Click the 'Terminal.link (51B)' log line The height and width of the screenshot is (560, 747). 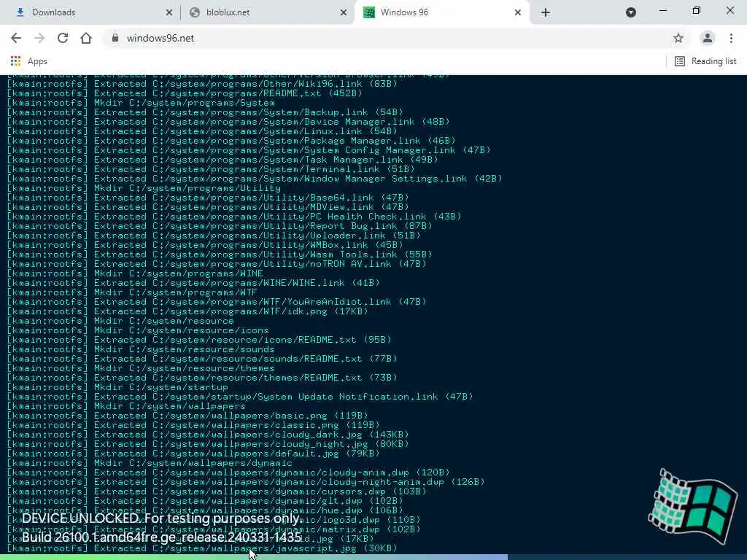[x=211, y=169]
